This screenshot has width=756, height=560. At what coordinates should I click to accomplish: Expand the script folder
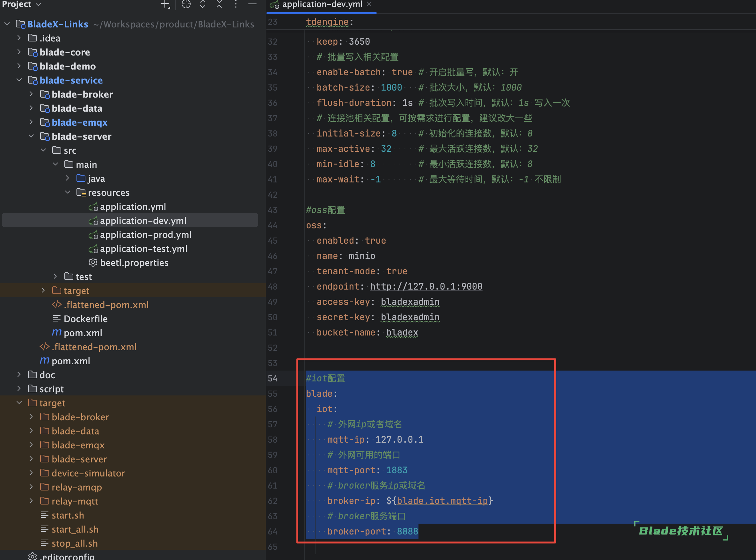[19, 388]
